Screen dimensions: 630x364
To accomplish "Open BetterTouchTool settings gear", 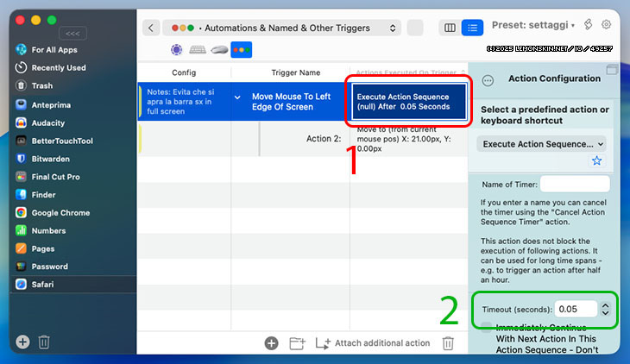I will (607, 25).
